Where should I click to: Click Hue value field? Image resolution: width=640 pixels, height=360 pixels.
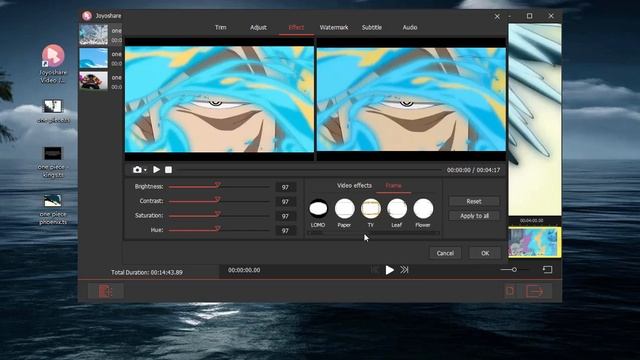tap(285, 231)
